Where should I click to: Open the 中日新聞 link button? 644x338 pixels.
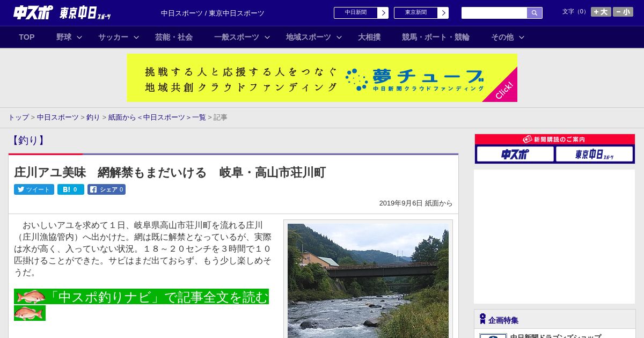[361, 13]
